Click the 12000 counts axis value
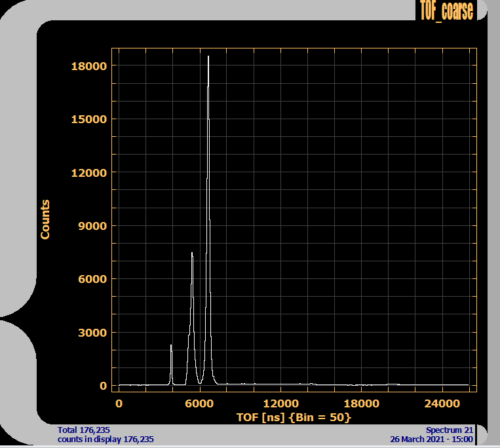This screenshot has height=448, width=500. pos(88,173)
